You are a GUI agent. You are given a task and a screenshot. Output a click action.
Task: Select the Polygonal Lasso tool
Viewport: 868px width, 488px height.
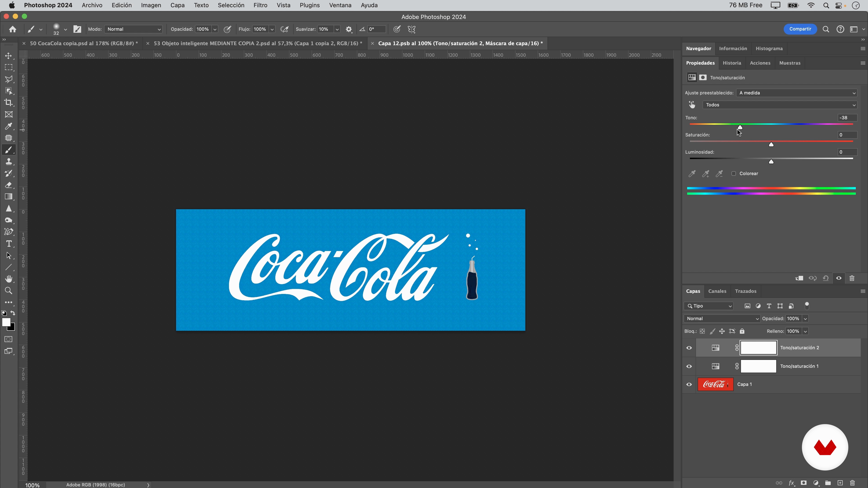[x=8, y=79]
